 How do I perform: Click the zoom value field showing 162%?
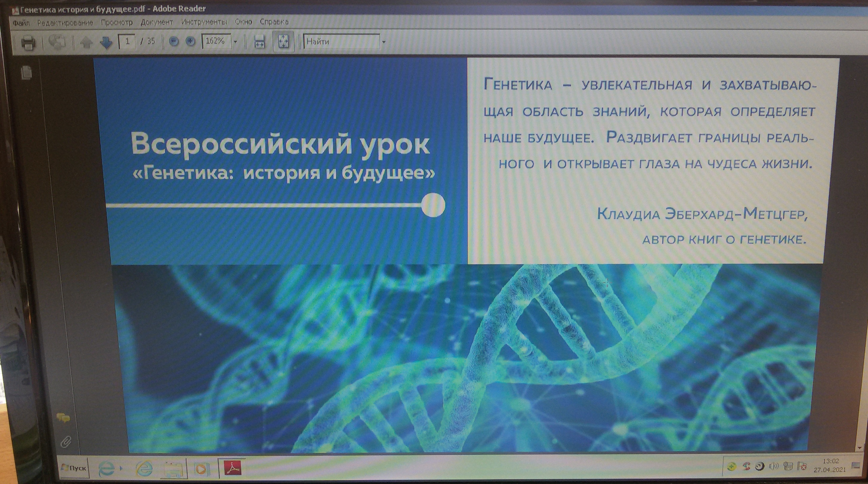216,41
